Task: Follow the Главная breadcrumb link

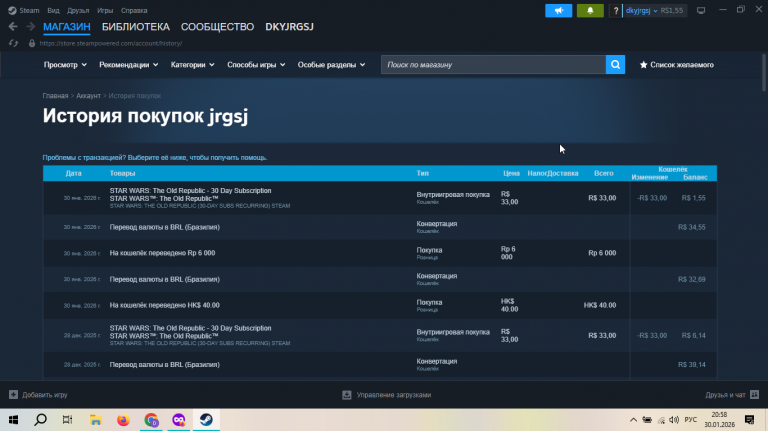Action: point(55,96)
